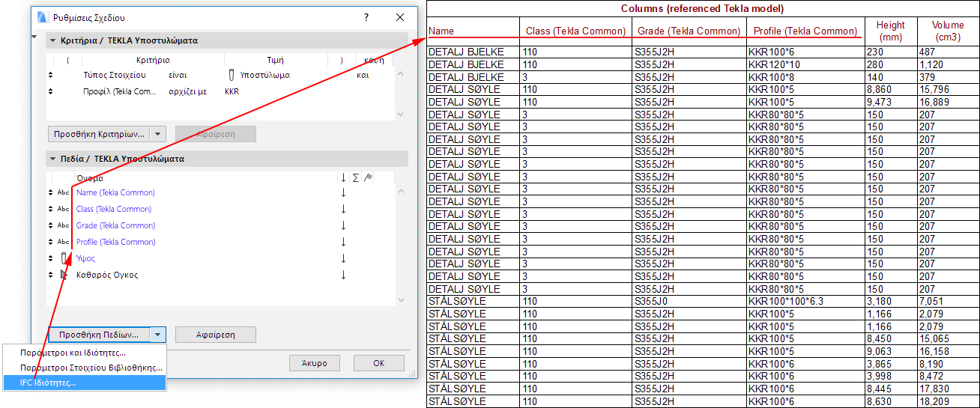Click Abc type icon of Profile field
The image size is (980, 408).
64,242
